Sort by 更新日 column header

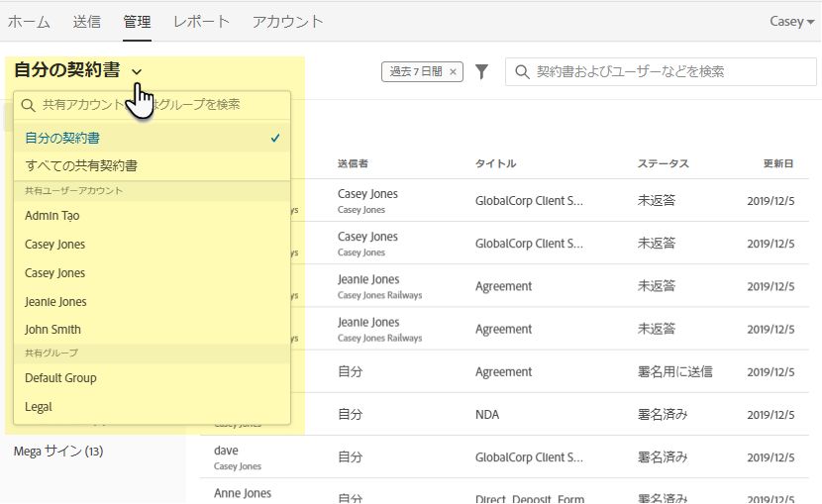778,163
